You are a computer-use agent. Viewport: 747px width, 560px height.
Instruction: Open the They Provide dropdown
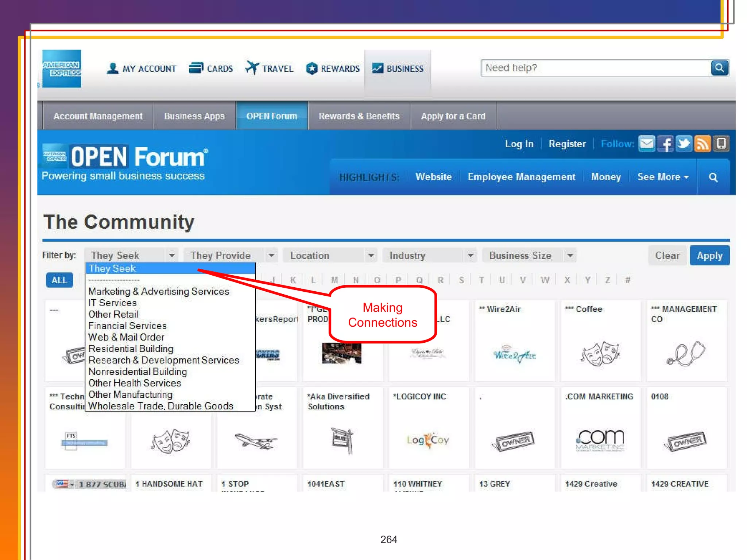click(x=231, y=256)
